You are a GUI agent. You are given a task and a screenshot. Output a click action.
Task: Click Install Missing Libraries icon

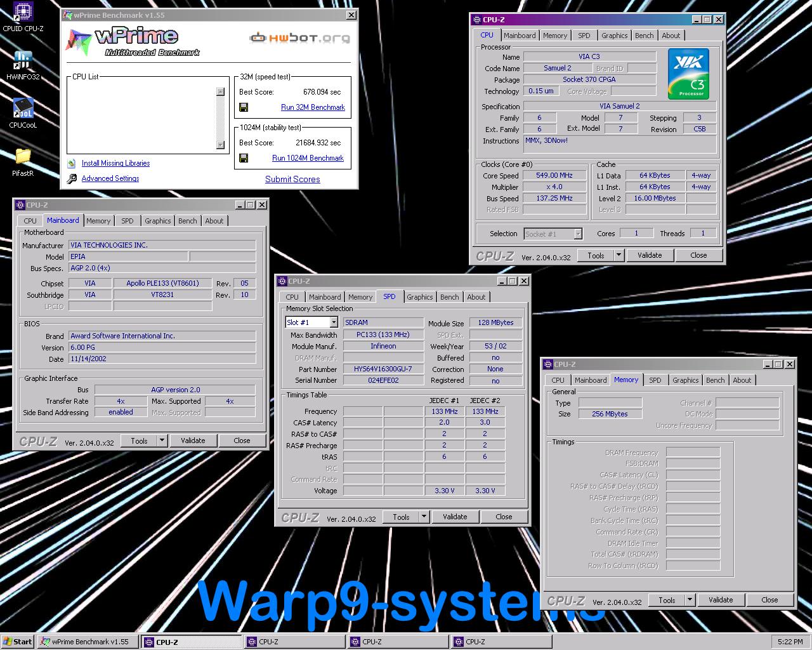(x=72, y=163)
